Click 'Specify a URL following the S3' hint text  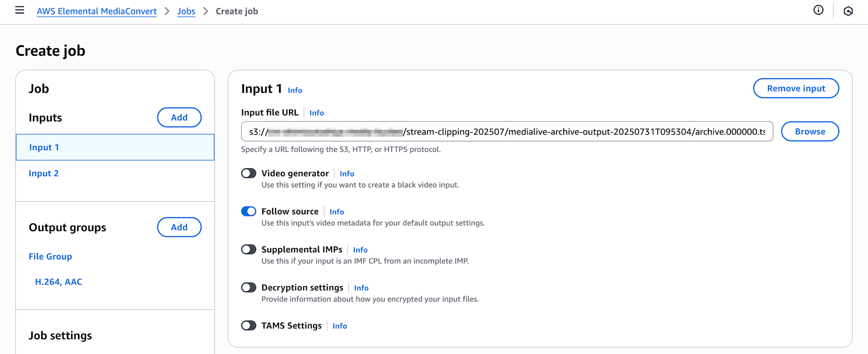pyautogui.click(x=341, y=149)
